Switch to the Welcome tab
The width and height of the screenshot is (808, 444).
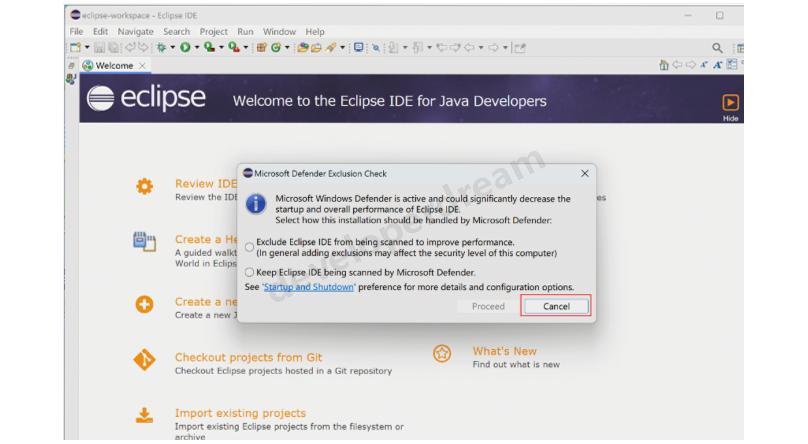coord(114,66)
